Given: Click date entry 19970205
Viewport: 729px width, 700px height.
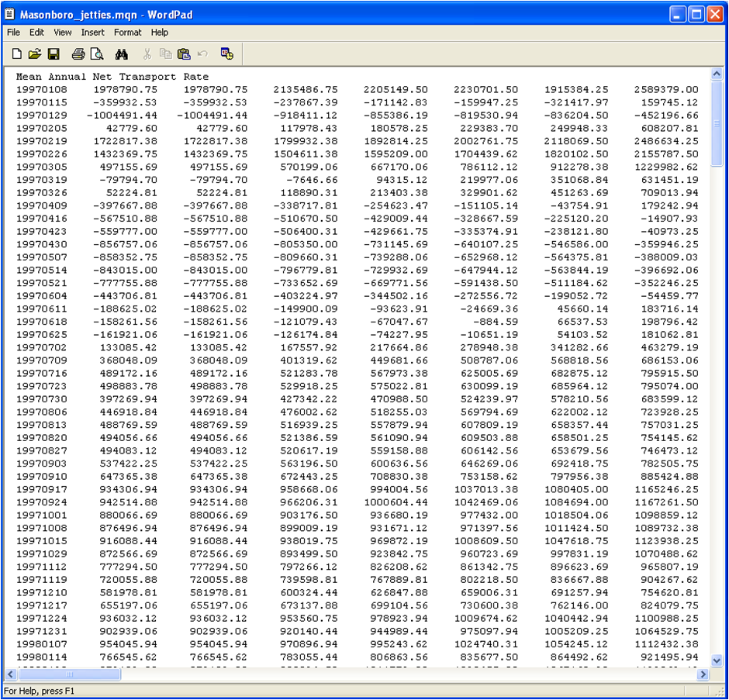Looking at the screenshot, I should pyautogui.click(x=42, y=128).
